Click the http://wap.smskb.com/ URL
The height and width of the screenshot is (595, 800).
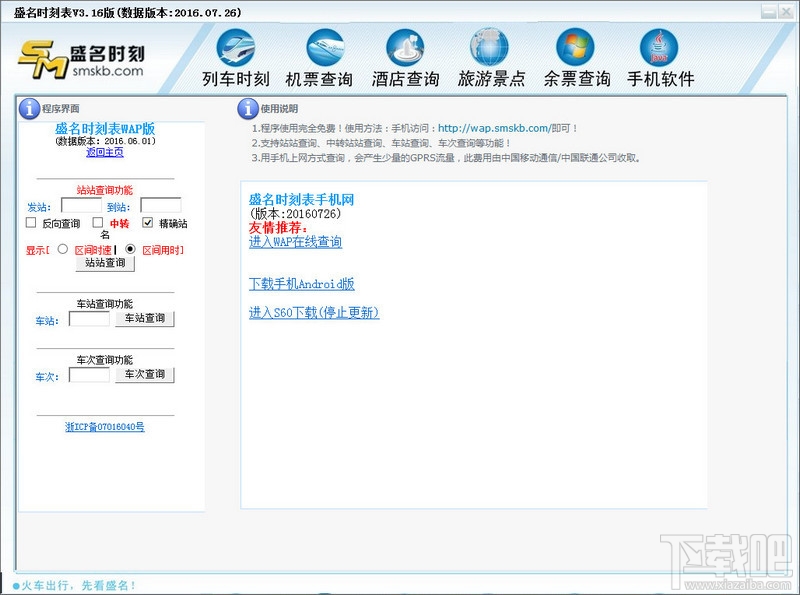(494, 129)
